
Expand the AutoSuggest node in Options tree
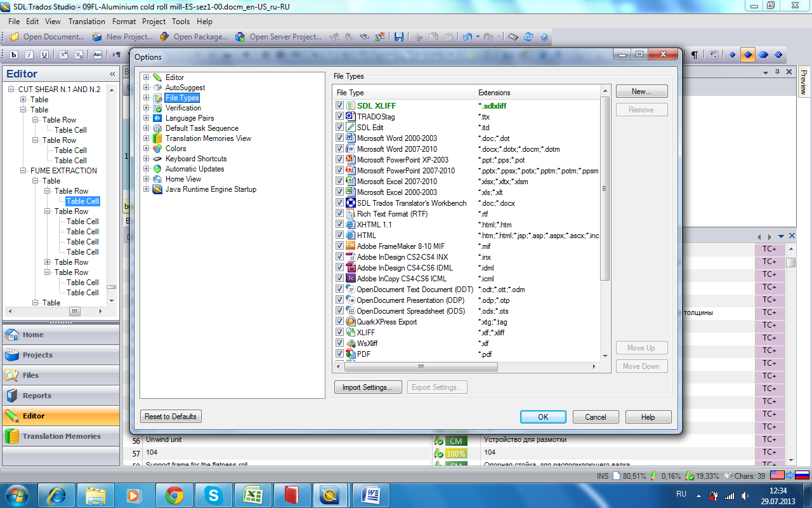(x=147, y=88)
